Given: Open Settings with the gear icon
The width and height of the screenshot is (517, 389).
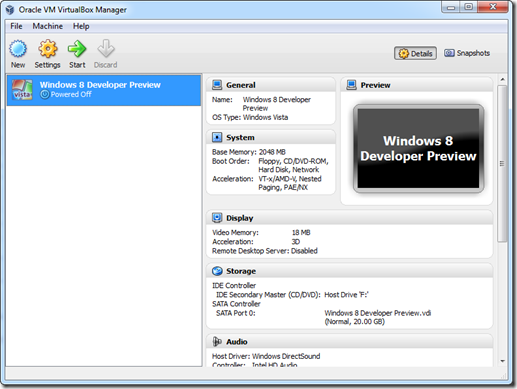Looking at the screenshot, I should coord(48,49).
